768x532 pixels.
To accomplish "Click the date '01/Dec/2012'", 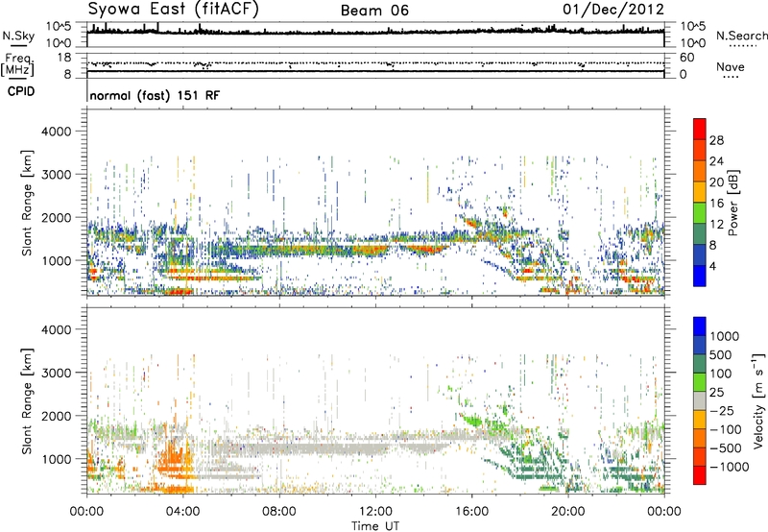I will point(613,10).
